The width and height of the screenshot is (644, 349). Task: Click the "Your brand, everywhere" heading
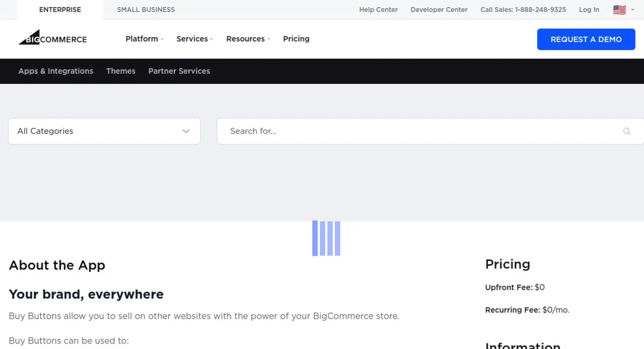(86, 294)
